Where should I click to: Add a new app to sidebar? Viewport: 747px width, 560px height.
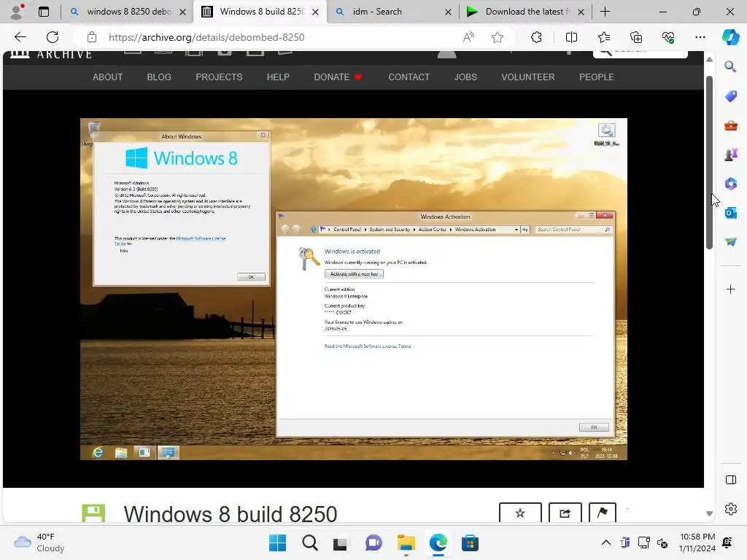click(x=730, y=289)
